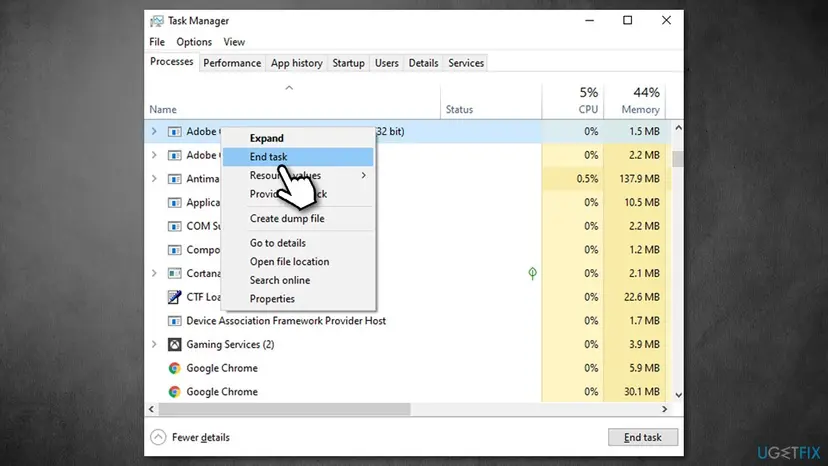Image resolution: width=828 pixels, height=466 pixels.
Task: Click the 30.1 MB Google Chrome icon
Action: [174, 392]
